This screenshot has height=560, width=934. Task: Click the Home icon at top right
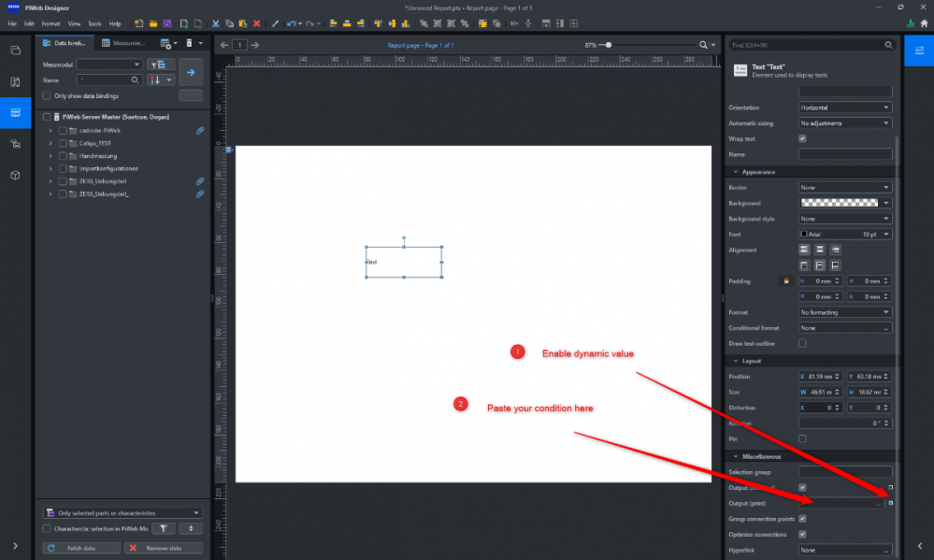925,22
